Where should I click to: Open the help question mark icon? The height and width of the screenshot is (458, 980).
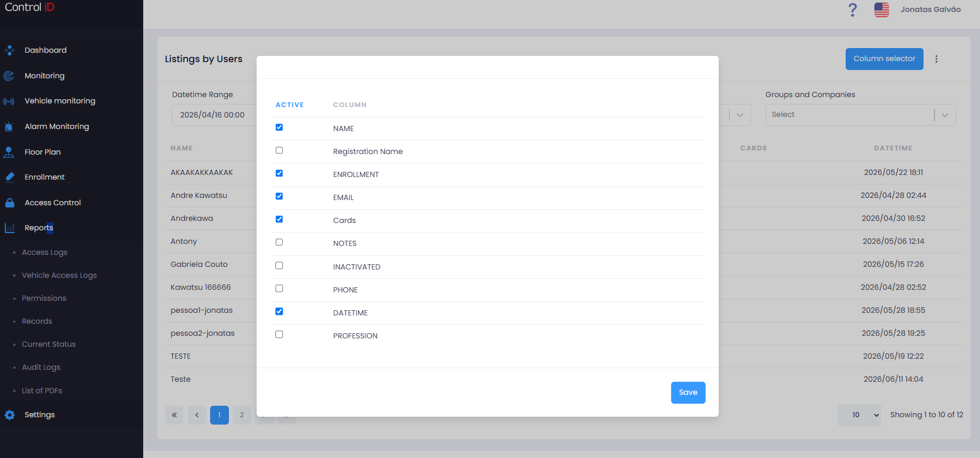click(x=852, y=9)
